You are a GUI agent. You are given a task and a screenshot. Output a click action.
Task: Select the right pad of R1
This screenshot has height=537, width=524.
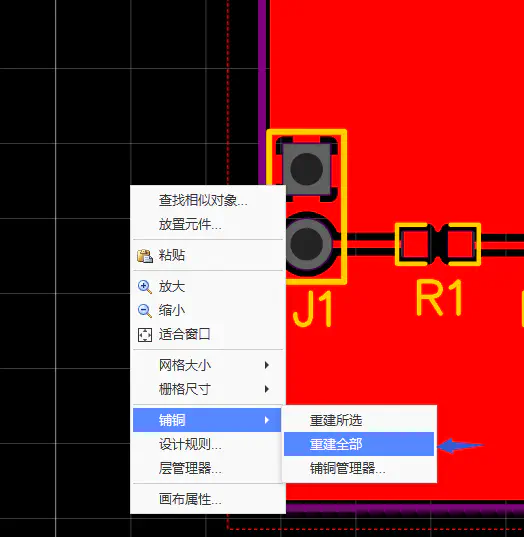click(461, 244)
